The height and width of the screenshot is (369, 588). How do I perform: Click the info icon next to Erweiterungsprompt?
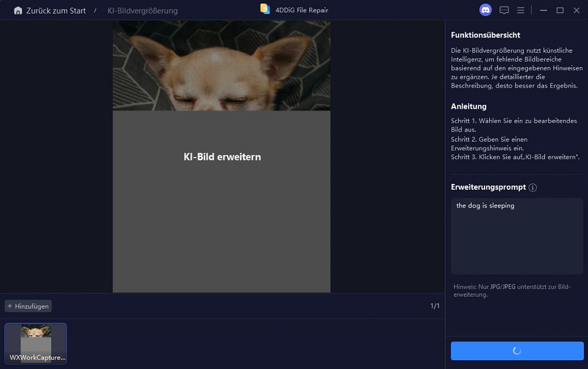533,187
